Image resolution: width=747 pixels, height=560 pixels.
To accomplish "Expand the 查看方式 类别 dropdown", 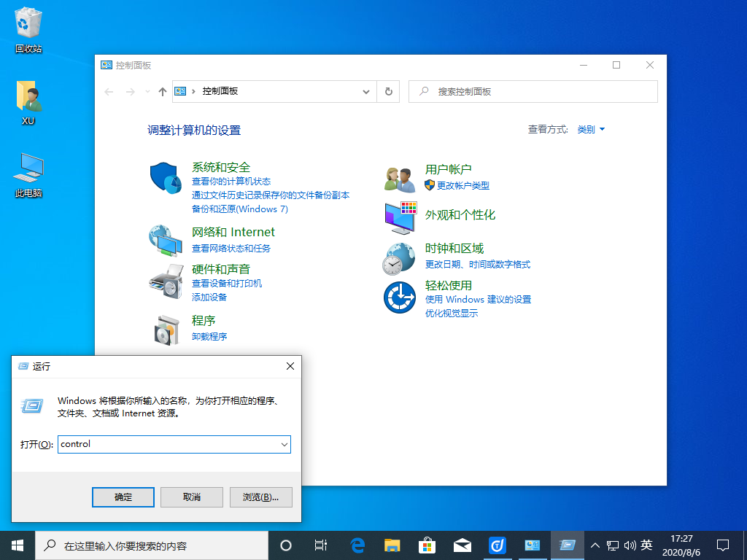I will point(591,129).
